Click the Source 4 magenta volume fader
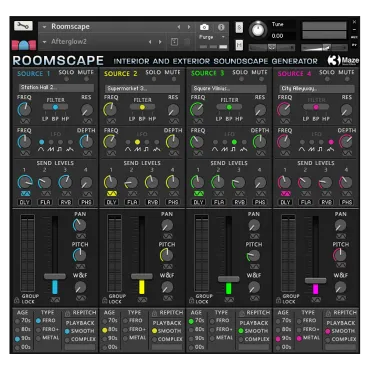The height and width of the screenshot is (370, 370). 315,281
